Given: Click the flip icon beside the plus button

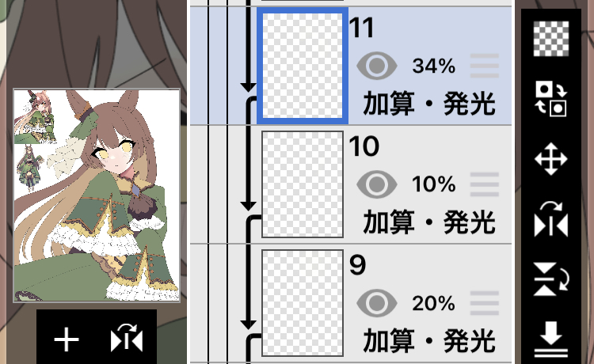Looking at the screenshot, I should point(127,338).
